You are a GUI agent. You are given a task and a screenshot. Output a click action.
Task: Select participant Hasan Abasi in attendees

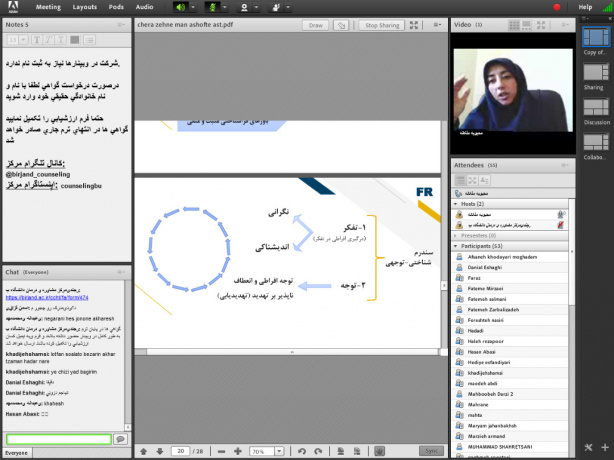(x=510, y=352)
